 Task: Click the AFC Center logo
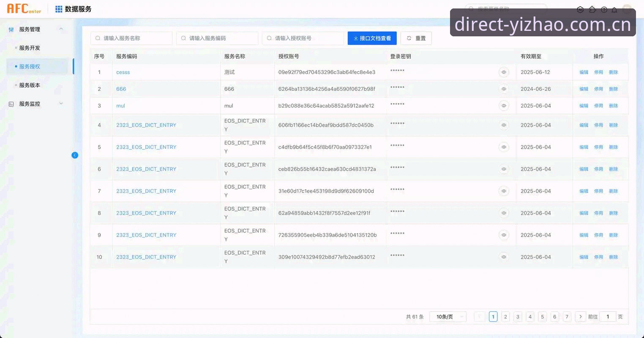(24, 8)
